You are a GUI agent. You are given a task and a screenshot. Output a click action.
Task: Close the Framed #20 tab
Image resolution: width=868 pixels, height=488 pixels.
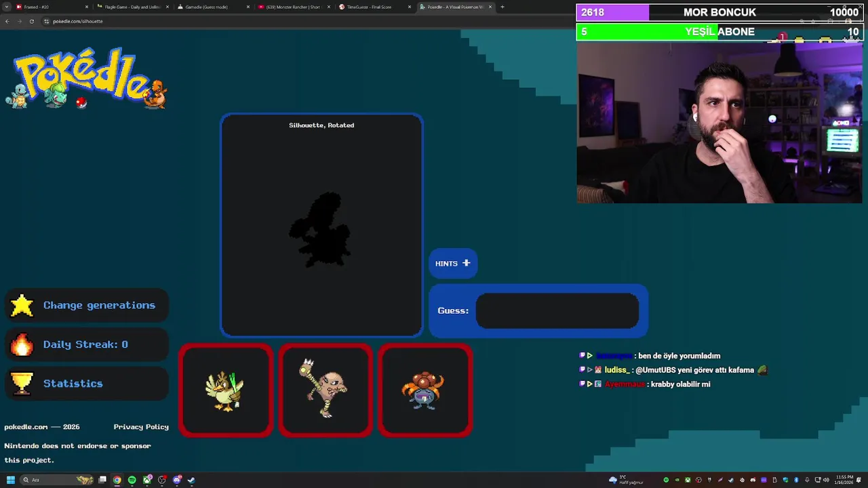87,7
